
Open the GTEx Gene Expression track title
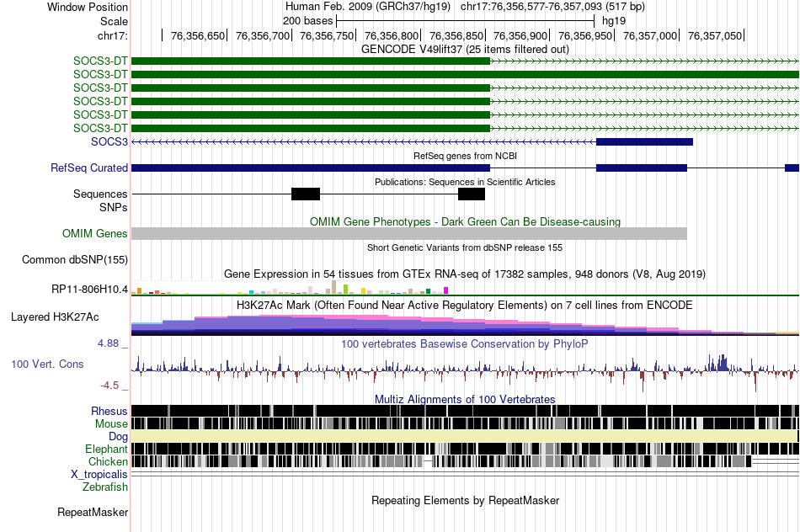click(466, 274)
